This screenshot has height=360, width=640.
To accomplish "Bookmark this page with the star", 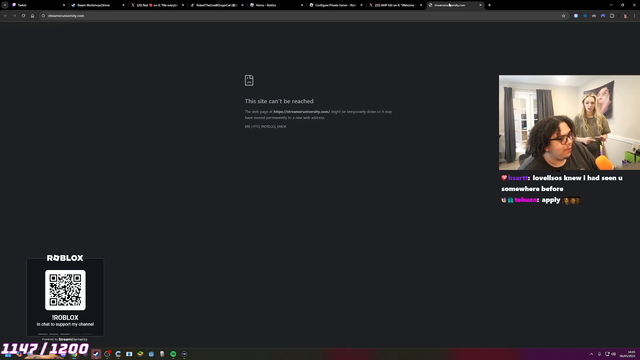I will (x=563, y=16).
